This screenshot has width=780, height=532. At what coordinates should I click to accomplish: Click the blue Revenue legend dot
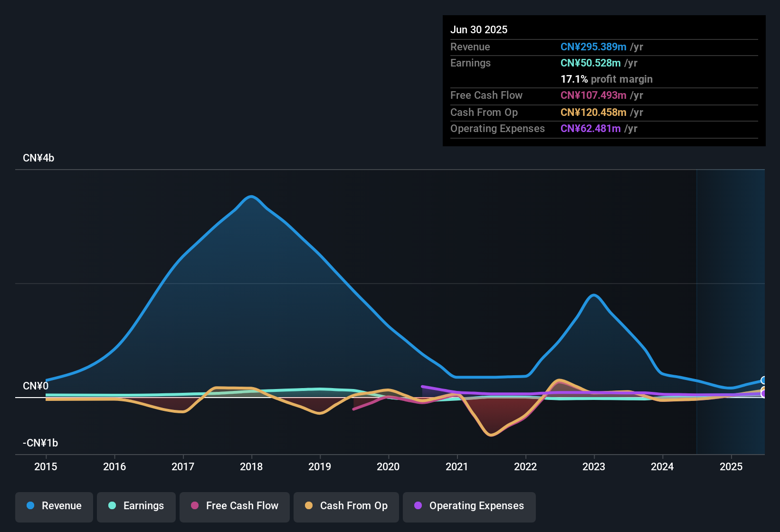tap(30, 505)
